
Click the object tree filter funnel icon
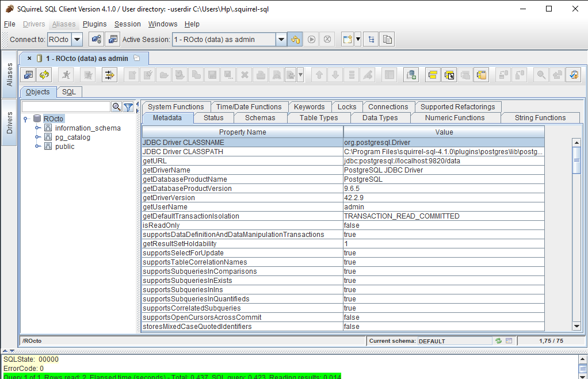[x=128, y=107]
